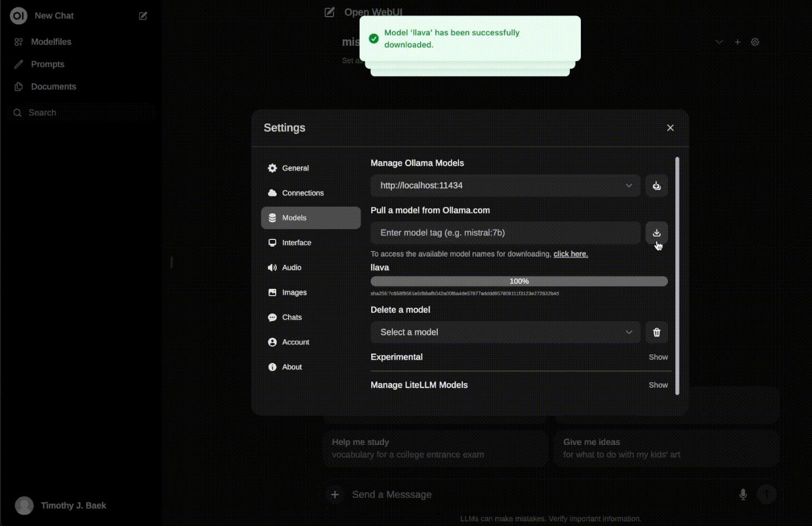812x526 pixels.
Task: Click the llava download progress bar
Action: (x=519, y=282)
